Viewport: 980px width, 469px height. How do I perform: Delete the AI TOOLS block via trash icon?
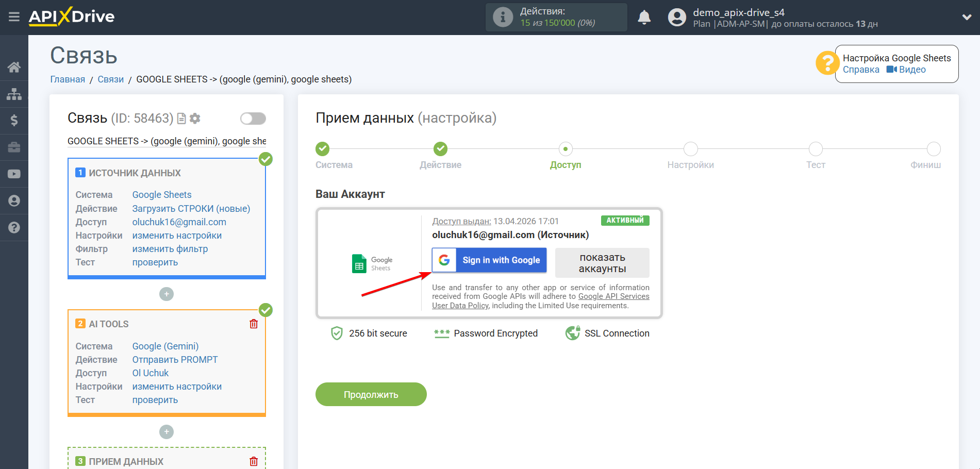click(x=253, y=324)
